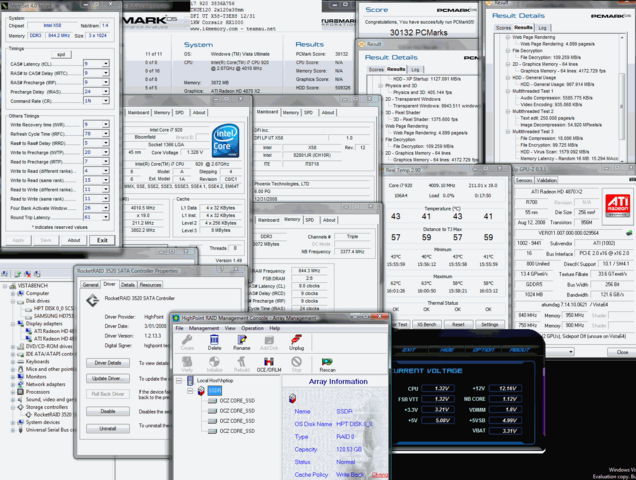Click Delete icon in HighPoint RAID toolbar

pos(214,340)
